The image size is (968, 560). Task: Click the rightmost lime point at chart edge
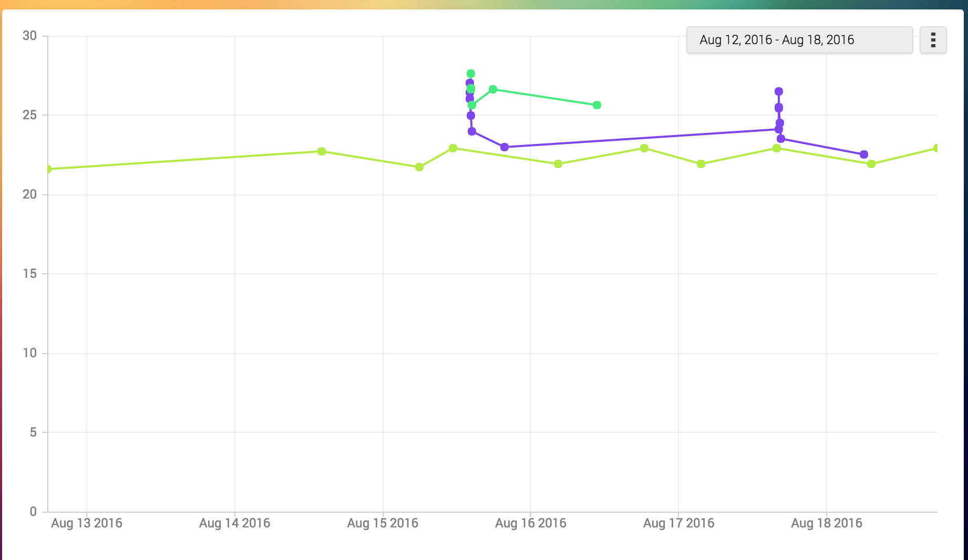pyautogui.click(x=936, y=148)
